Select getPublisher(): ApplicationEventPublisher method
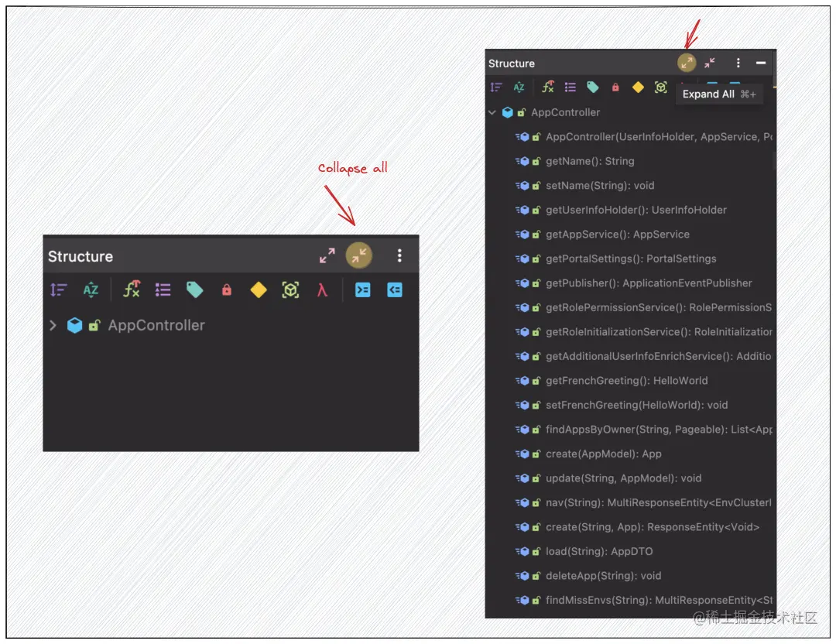Viewport: 836px width, 644px height. coord(629,283)
